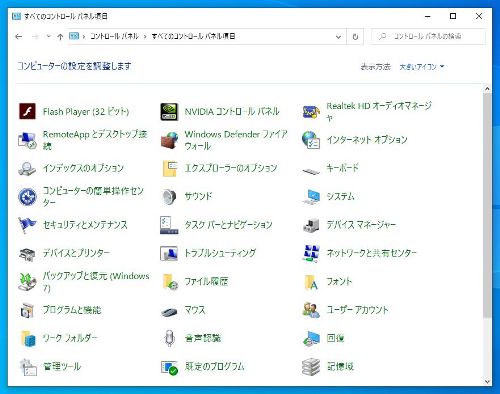The height and width of the screenshot is (394, 500).
Task: Open the サウンド speaker icon
Action: pos(169,197)
